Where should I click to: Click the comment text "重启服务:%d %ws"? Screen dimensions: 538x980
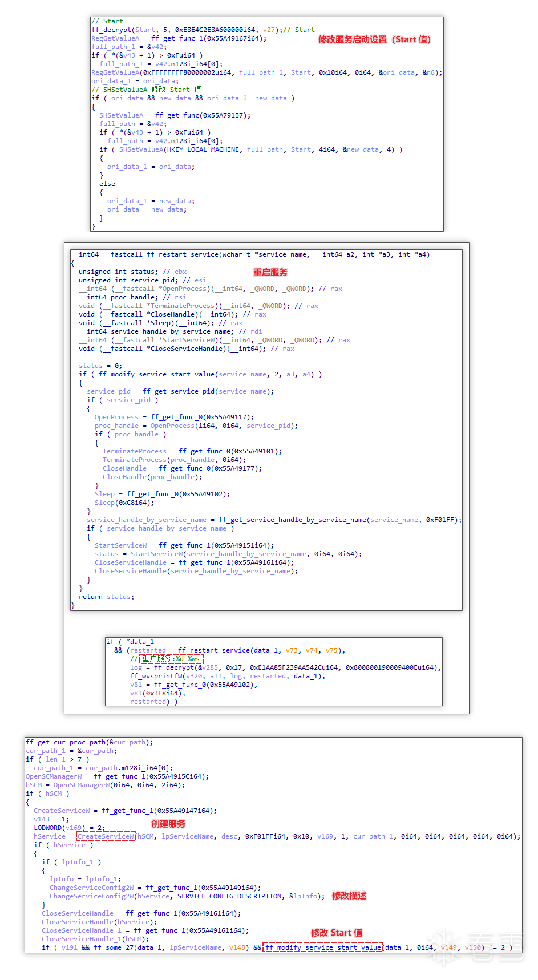pyautogui.click(x=171, y=659)
